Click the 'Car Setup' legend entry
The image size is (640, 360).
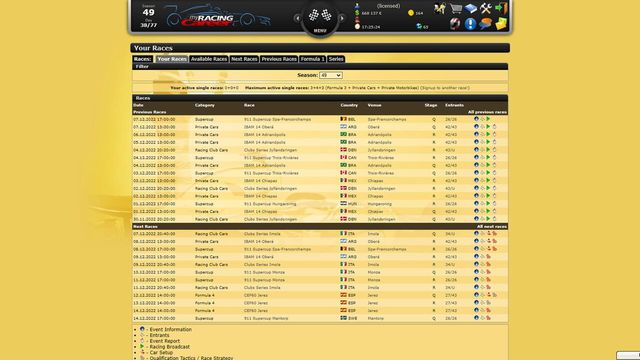pyautogui.click(x=161, y=352)
